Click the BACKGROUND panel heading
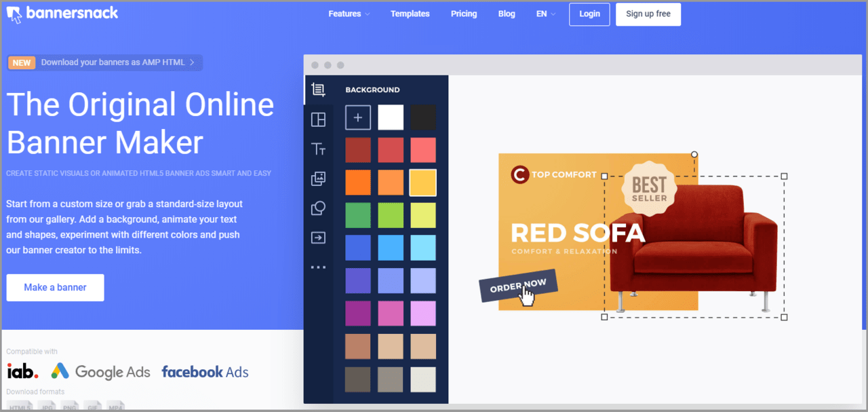868x412 pixels. click(x=372, y=90)
